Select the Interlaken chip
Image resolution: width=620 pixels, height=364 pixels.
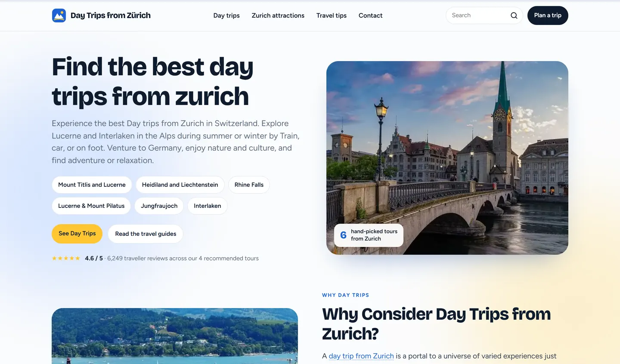click(x=207, y=206)
